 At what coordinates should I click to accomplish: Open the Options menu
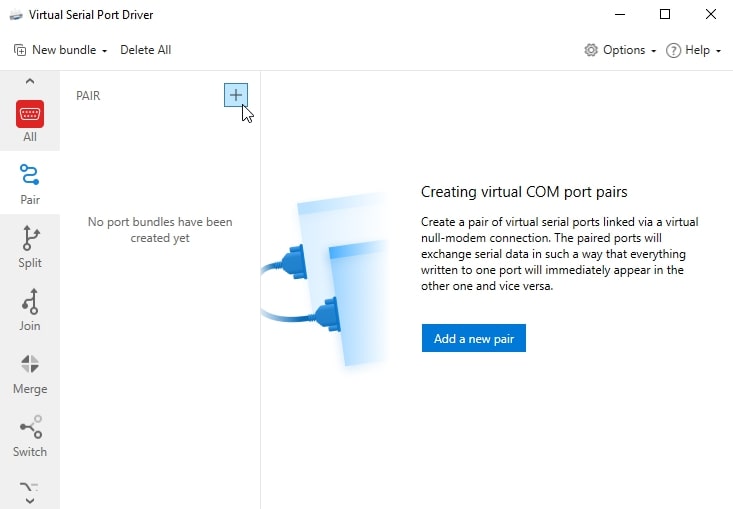(620, 50)
